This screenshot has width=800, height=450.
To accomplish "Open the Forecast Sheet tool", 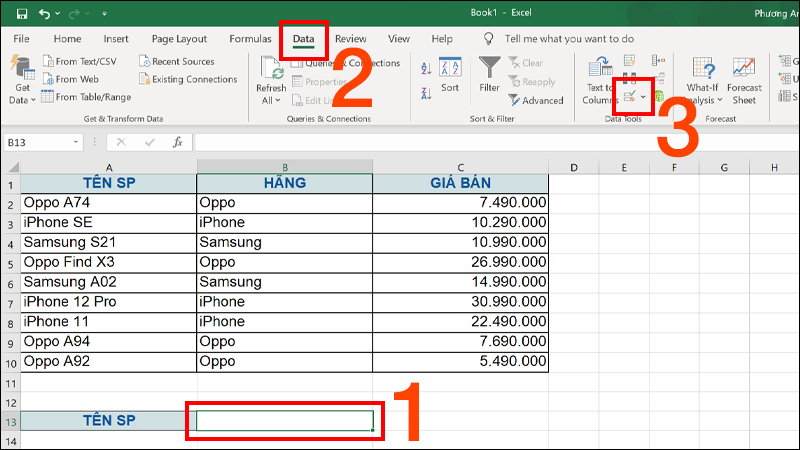I will click(744, 80).
